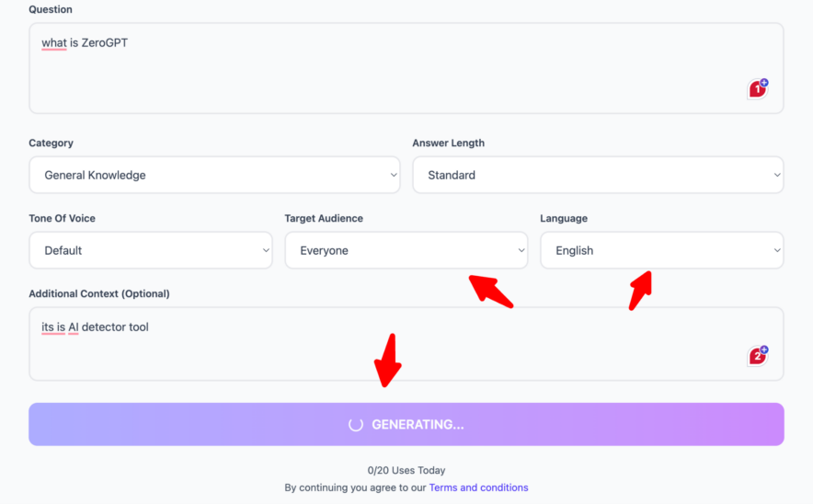The height and width of the screenshot is (504, 813).
Task: Click the "0/20 Uses Today" counter text
Action: pos(406,471)
